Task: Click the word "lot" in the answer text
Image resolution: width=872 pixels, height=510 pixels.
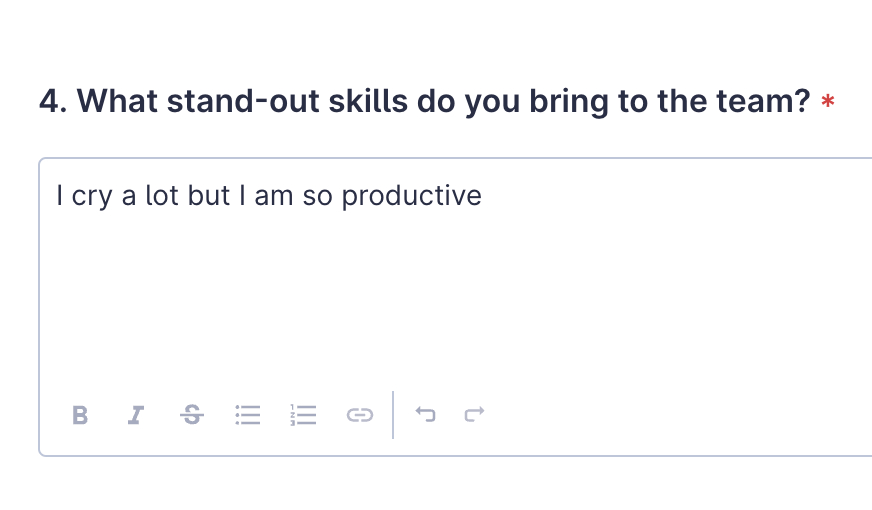Action: tap(161, 196)
